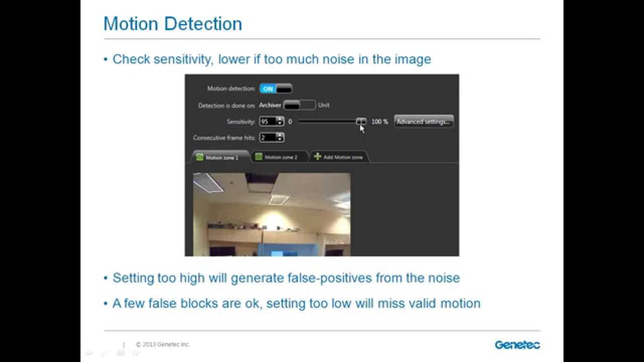
Task: Open Advanced settings...
Action: coord(424,121)
